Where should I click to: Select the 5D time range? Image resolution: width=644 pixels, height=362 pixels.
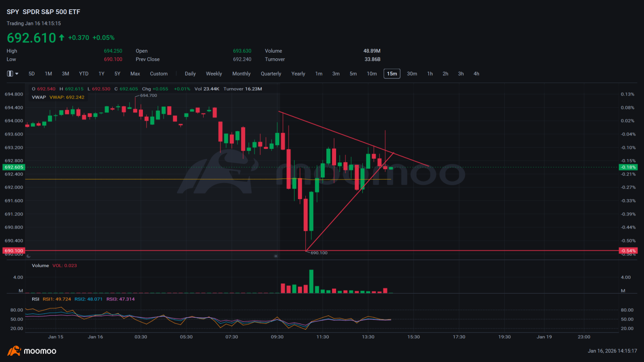[32, 74]
